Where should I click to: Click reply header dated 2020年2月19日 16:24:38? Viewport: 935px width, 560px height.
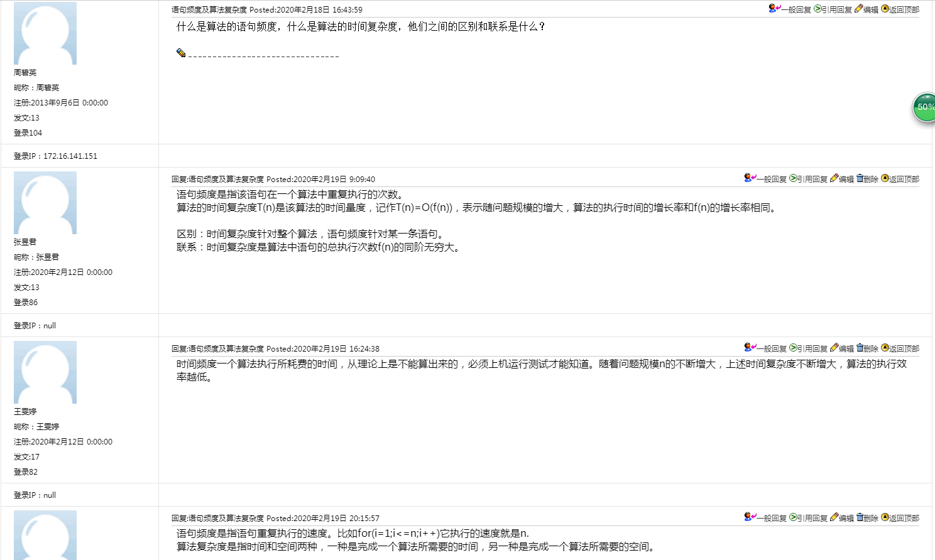click(x=275, y=349)
